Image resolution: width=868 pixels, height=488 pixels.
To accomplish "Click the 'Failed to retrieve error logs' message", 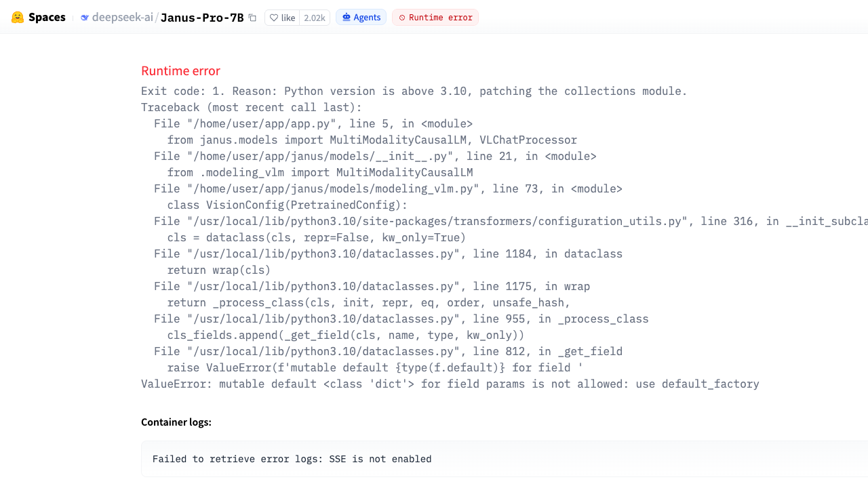I will pos(292,459).
